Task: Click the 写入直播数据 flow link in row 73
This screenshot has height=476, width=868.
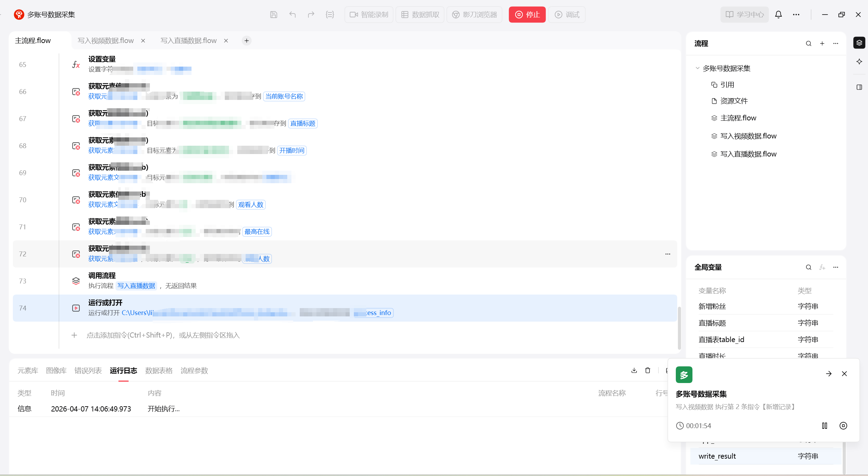Action: pyautogui.click(x=136, y=286)
